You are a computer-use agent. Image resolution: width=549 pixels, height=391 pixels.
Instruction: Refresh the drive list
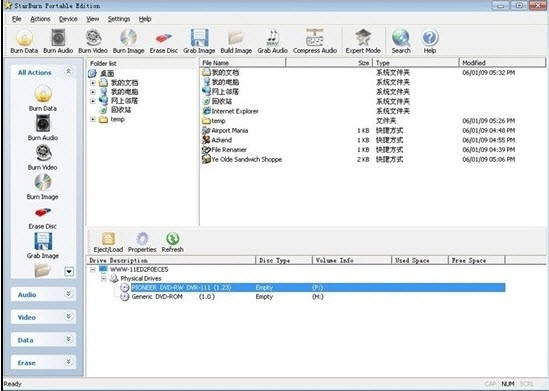point(172,242)
